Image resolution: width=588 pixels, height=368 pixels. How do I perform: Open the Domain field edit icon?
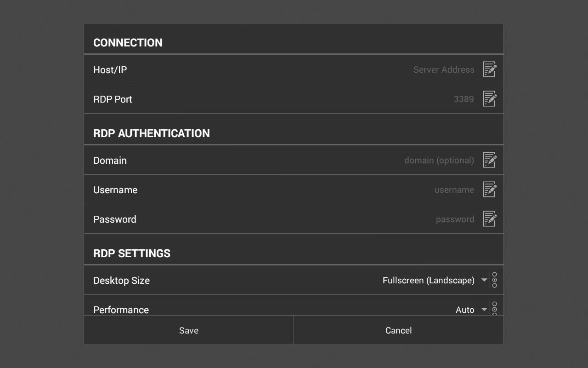click(490, 160)
